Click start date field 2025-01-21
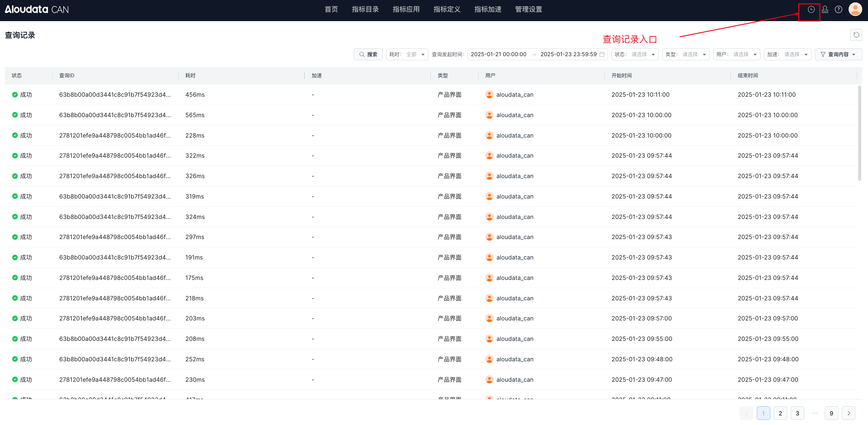Screen dimensions: 868x425 click(x=498, y=54)
